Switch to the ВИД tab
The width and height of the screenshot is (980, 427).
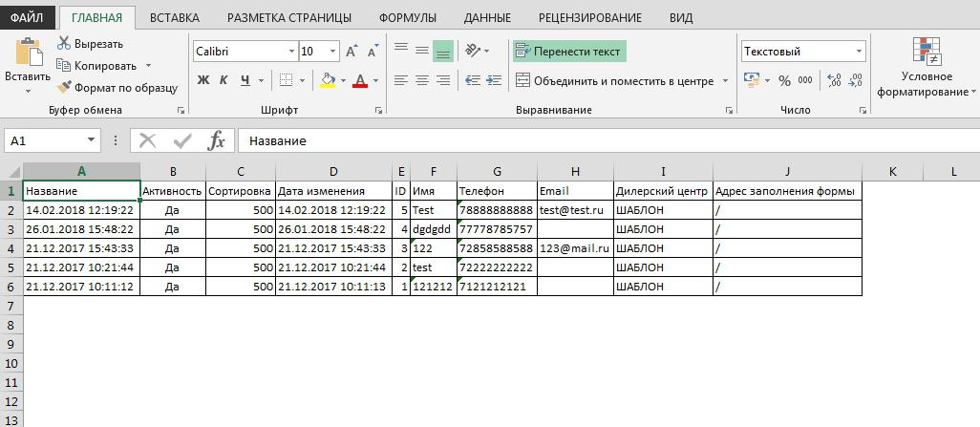click(681, 17)
